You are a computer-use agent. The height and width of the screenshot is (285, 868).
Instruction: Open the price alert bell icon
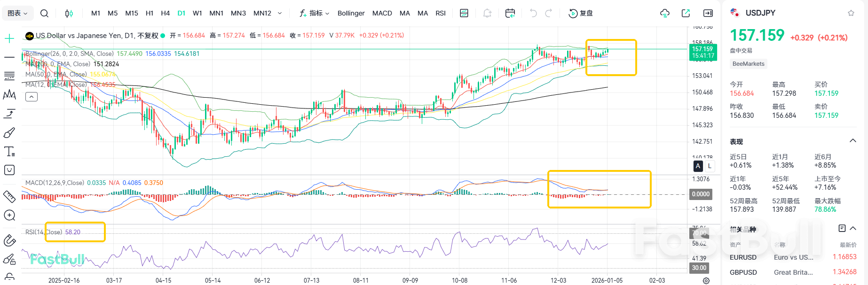487,13
